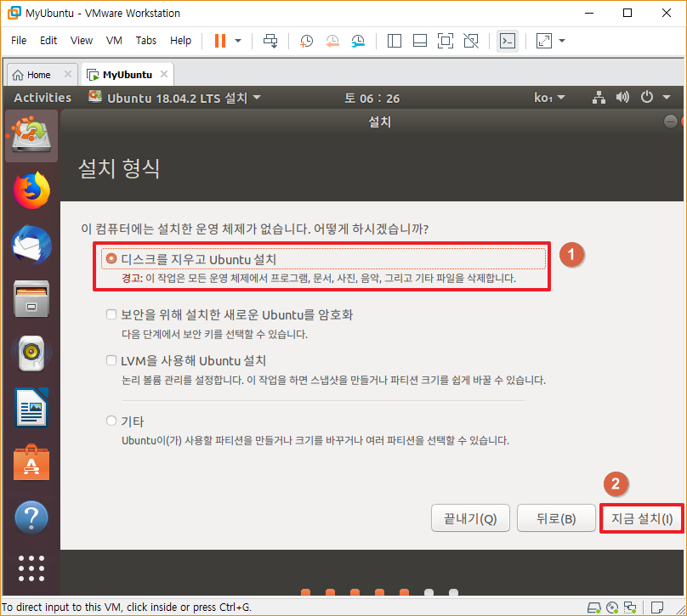Take a snapshot of this VM
Image resolution: width=687 pixels, height=616 pixels.
point(306,41)
